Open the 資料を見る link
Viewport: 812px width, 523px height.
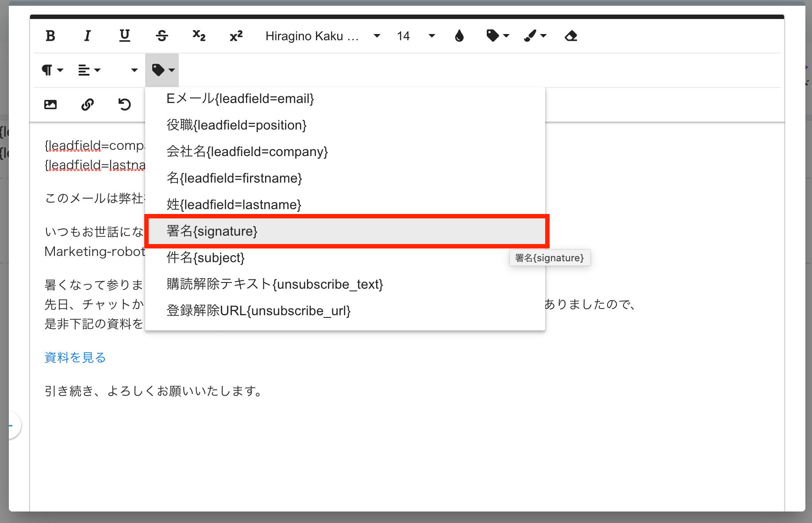coord(75,357)
